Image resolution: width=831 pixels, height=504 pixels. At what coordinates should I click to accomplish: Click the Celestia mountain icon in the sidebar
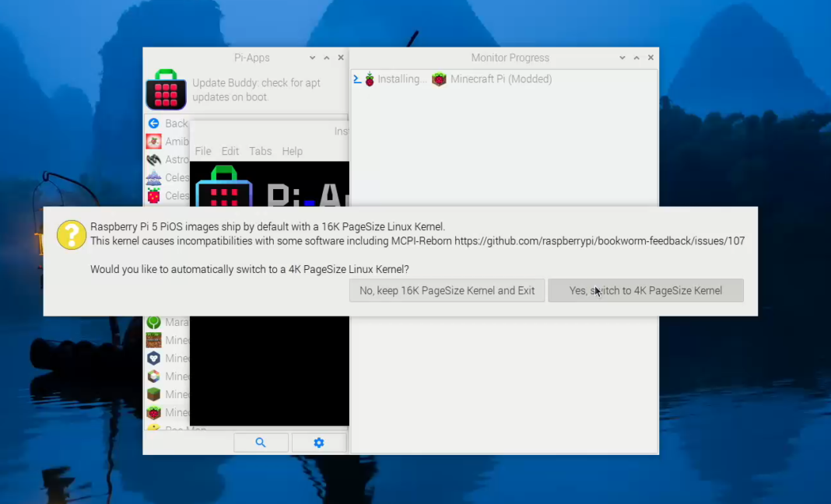155,177
